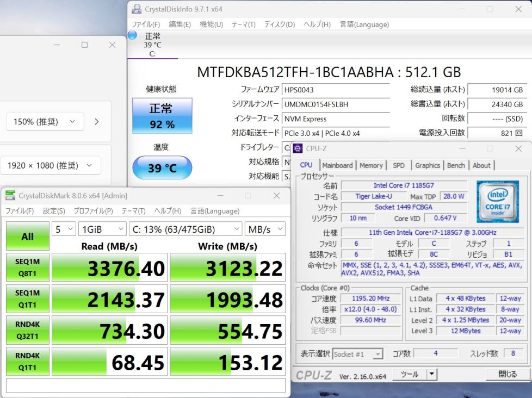Click the CrystalDiskMark title bar app icon

11,196
